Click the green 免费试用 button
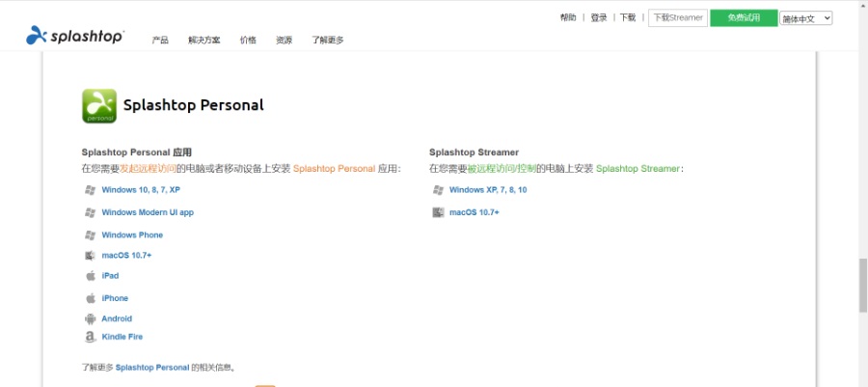 [744, 17]
